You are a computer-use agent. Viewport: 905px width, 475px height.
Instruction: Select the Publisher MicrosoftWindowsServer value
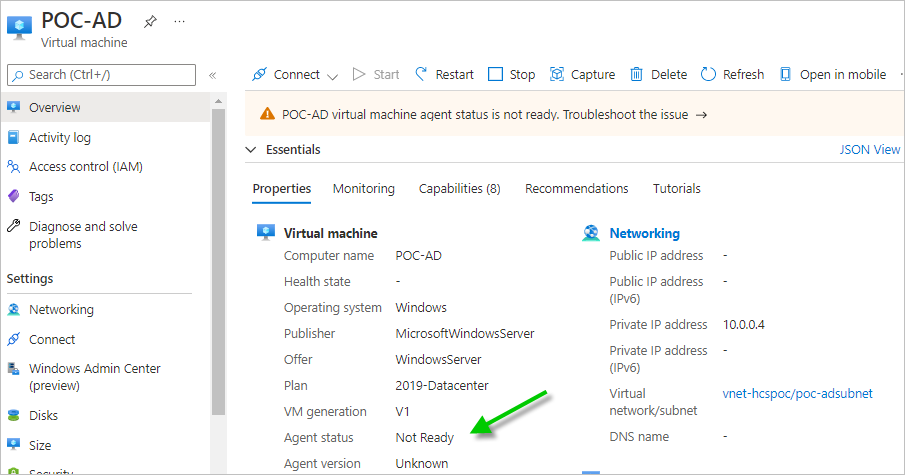pos(465,334)
